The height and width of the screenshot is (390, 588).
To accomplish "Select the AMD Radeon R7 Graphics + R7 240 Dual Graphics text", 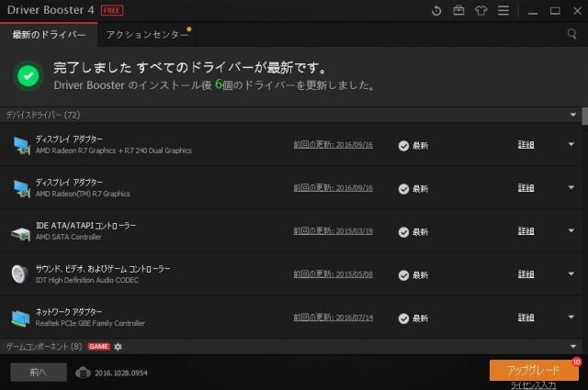I will point(114,150).
